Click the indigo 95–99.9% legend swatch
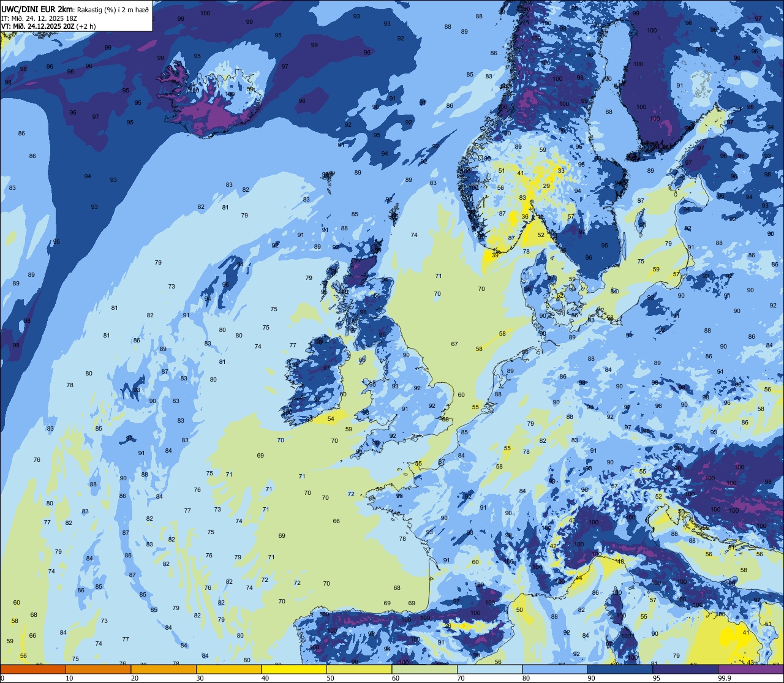Image resolution: width=784 pixels, height=683 pixels. click(685, 670)
